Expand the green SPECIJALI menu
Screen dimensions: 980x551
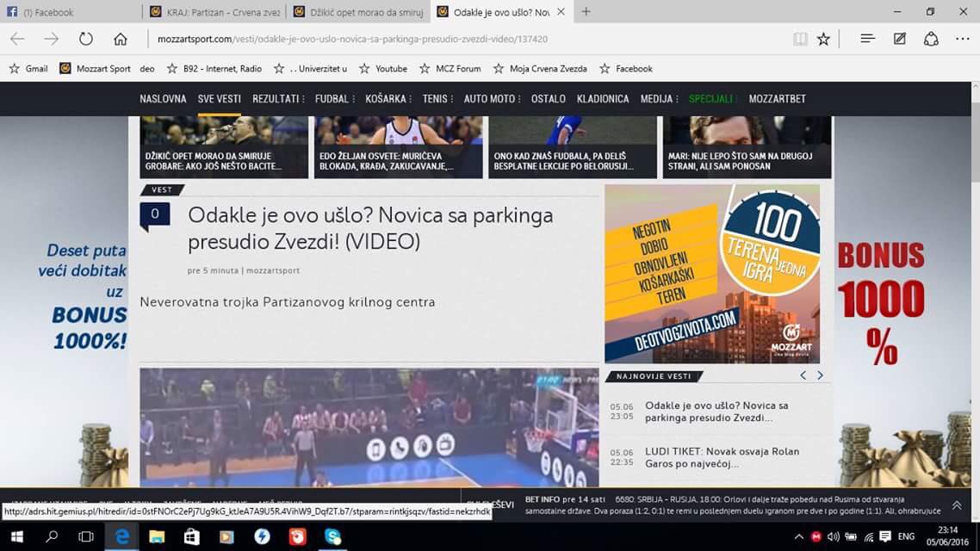pyautogui.click(x=713, y=99)
